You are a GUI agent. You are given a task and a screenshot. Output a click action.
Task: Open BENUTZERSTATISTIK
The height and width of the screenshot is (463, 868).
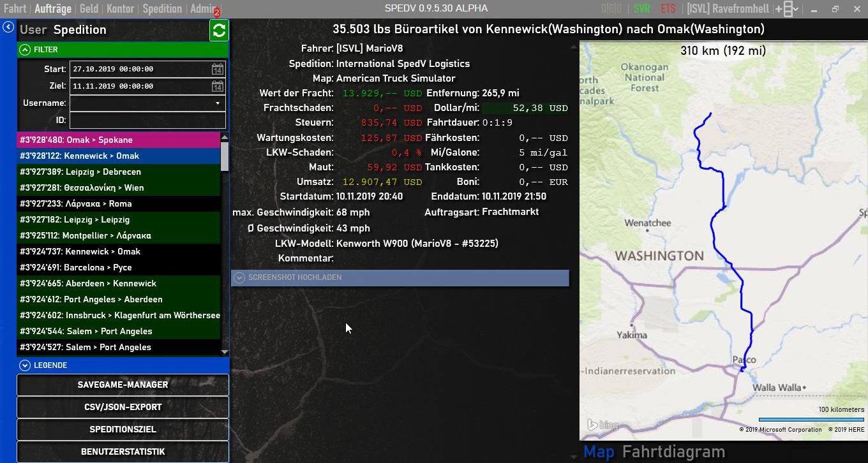click(x=123, y=452)
